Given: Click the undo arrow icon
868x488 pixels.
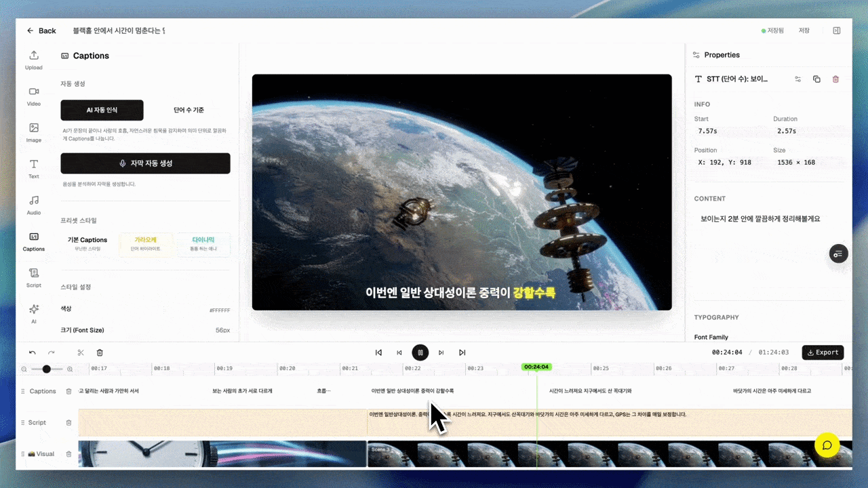Looking at the screenshot, I should point(32,352).
